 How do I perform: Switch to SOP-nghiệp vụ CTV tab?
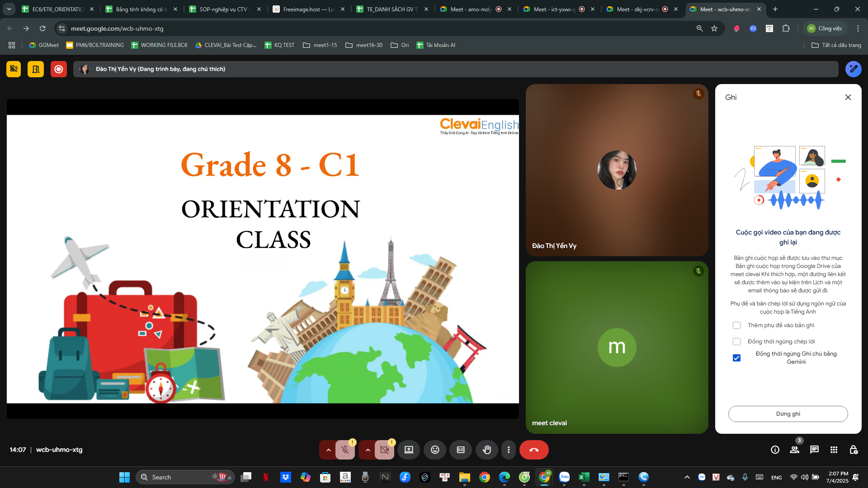[225, 9]
